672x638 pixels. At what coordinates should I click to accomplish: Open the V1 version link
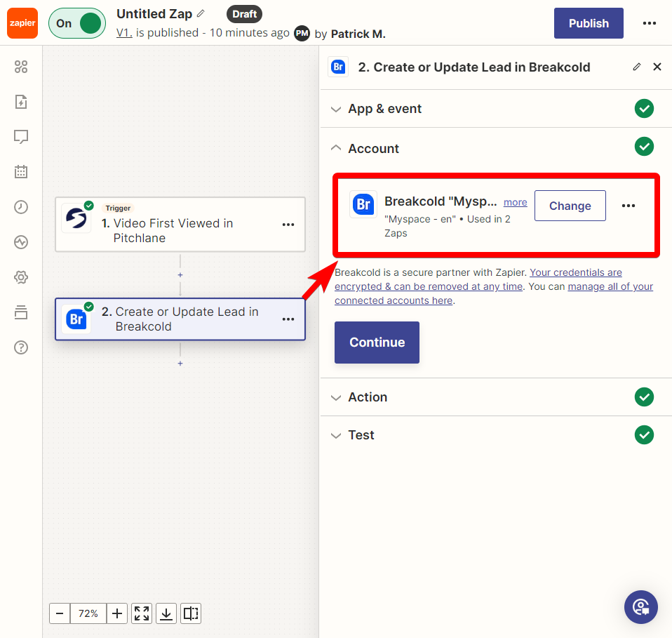(124, 33)
